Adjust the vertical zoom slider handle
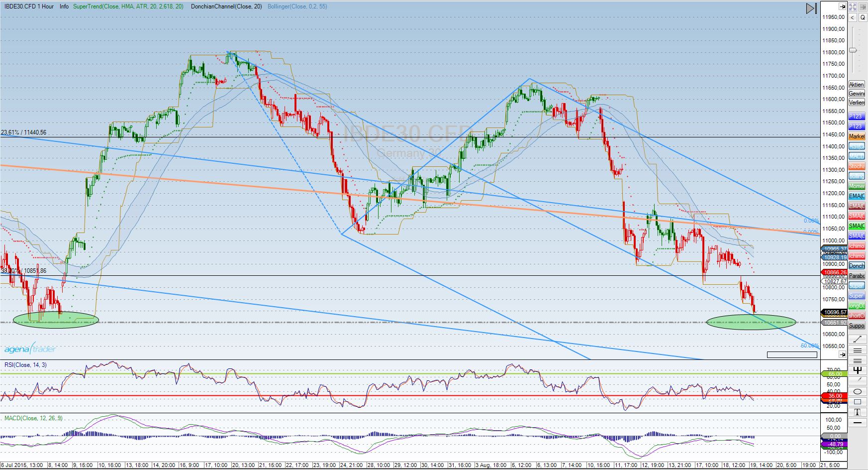This screenshot has width=868, height=470. 853,50
